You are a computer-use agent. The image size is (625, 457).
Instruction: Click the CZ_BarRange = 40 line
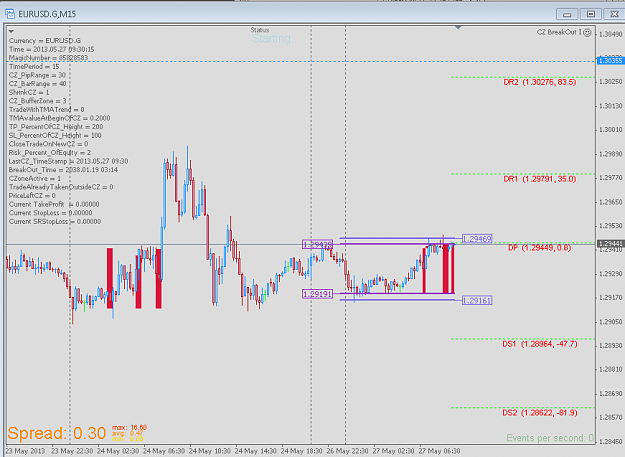pyautogui.click(x=37, y=84)
